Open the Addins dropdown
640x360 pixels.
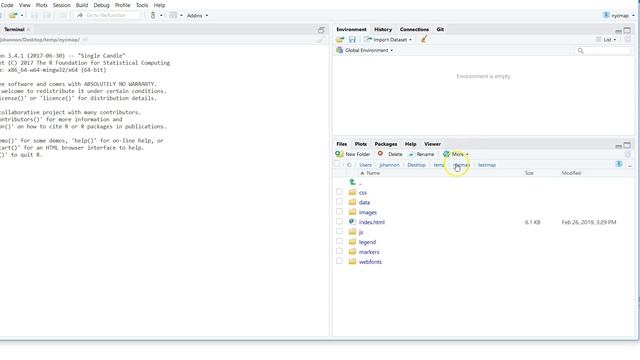[198, 16]
